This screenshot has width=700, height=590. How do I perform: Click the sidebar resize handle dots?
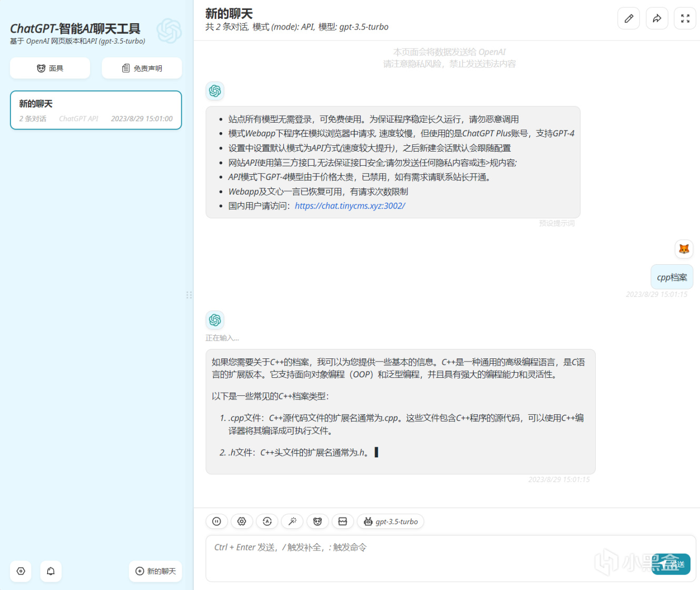[x=189, y=295]
